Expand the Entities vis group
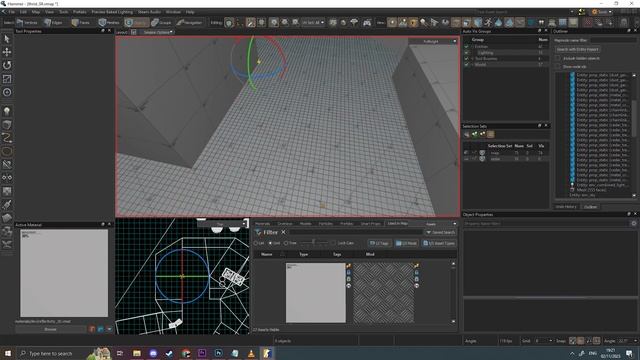The width and height of the screenshot is (640, 360). [472, 47]
